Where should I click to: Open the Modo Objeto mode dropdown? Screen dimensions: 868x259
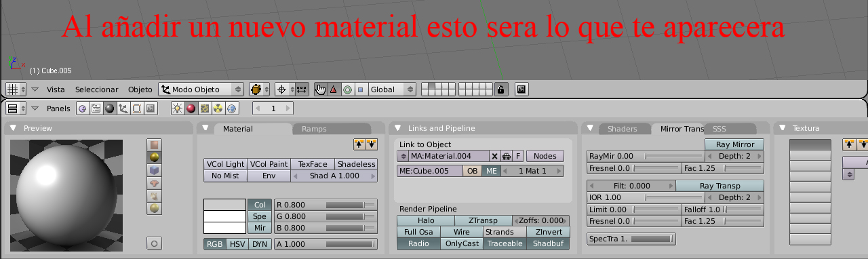click(201, 89)
